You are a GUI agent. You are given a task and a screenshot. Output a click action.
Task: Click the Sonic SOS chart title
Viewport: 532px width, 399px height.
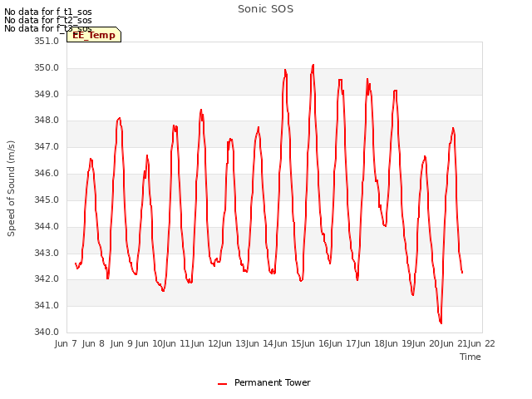pos(266,9)
